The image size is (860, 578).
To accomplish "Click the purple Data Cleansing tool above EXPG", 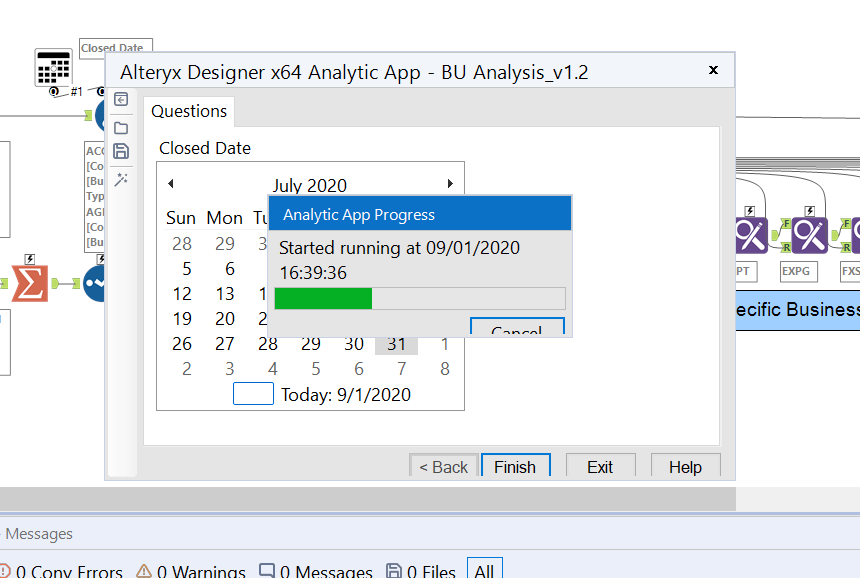I will pos(810,237).
